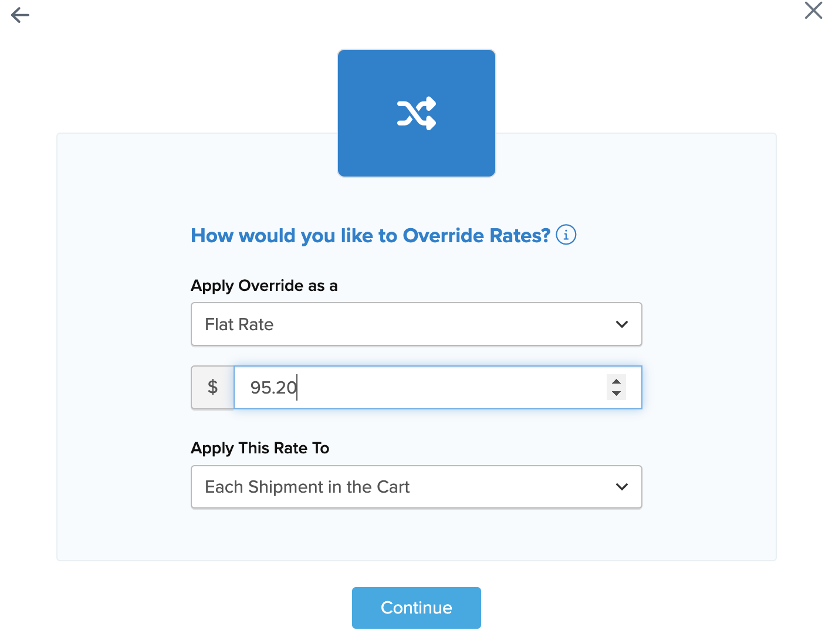Click the number spinner control in amount field
This screenshot has height=644, width=832.
click(x=616, y=388)
